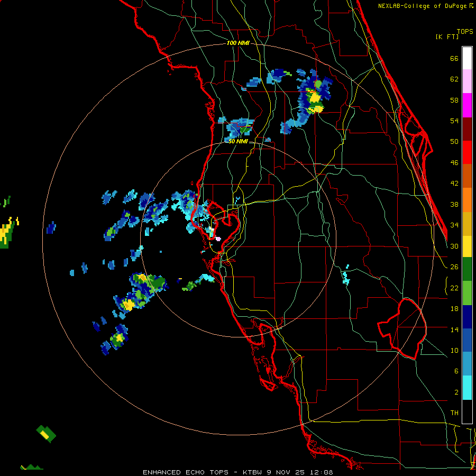Click the 58 legend value

[x=454, y=100]
